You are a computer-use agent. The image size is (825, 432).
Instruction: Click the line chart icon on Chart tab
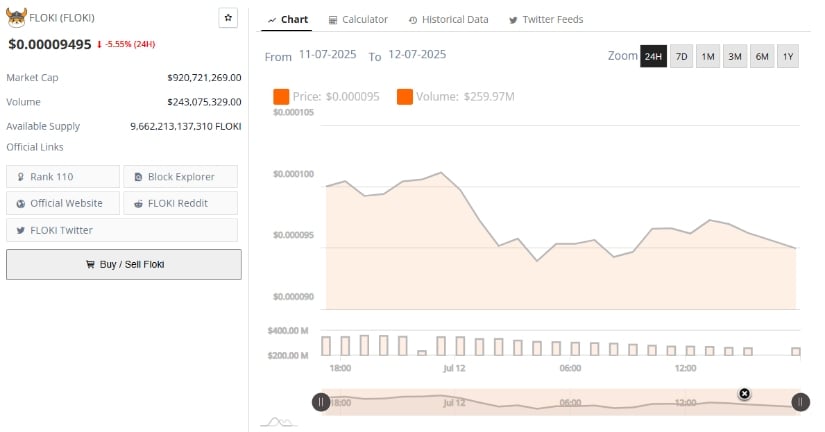[x=272, y=20]
